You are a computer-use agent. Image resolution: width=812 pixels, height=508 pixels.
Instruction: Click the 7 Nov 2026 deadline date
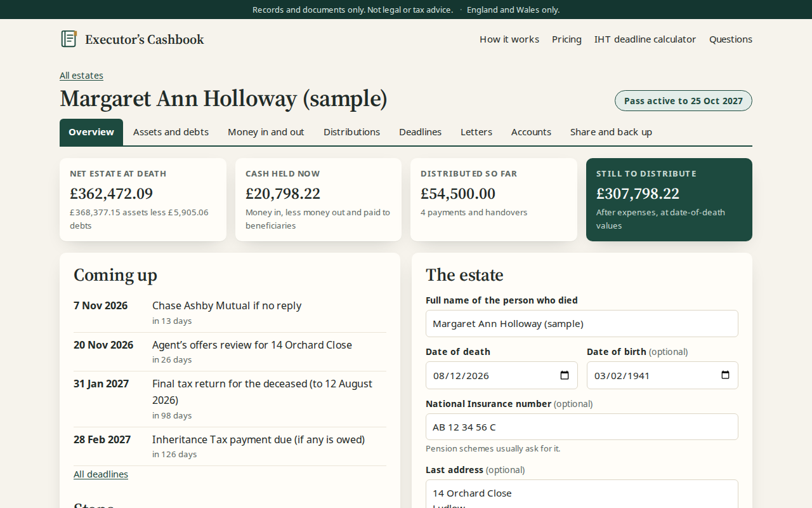pos(101,305)
